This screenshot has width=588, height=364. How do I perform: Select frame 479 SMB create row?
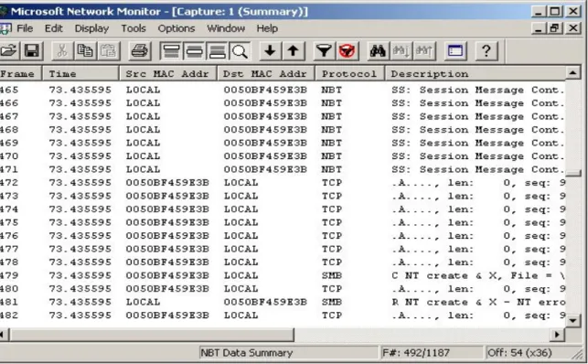click(x=282, y=275)
